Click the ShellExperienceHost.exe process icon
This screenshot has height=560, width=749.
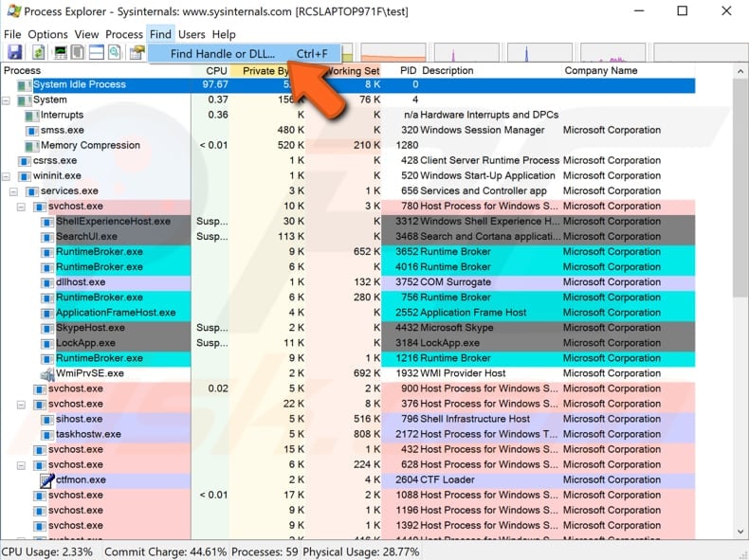point(47,222)
